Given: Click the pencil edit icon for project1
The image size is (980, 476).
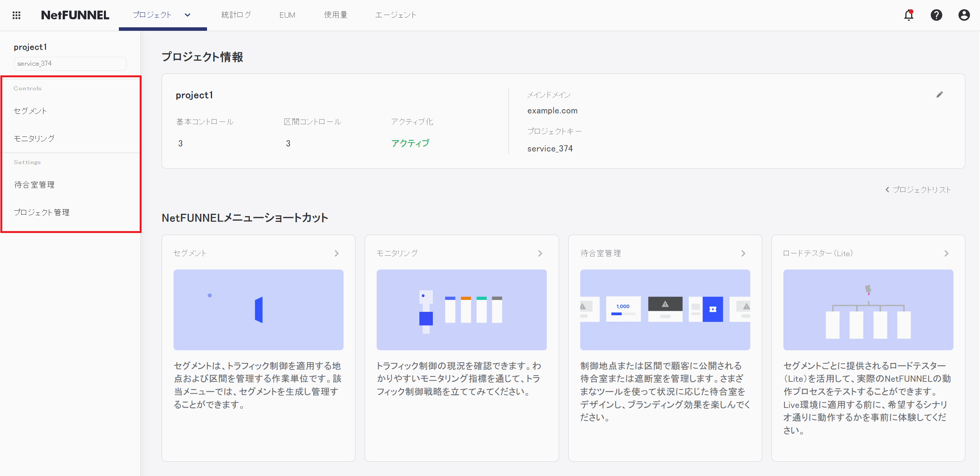Looking at the screenshot, I should click(940, 95).
